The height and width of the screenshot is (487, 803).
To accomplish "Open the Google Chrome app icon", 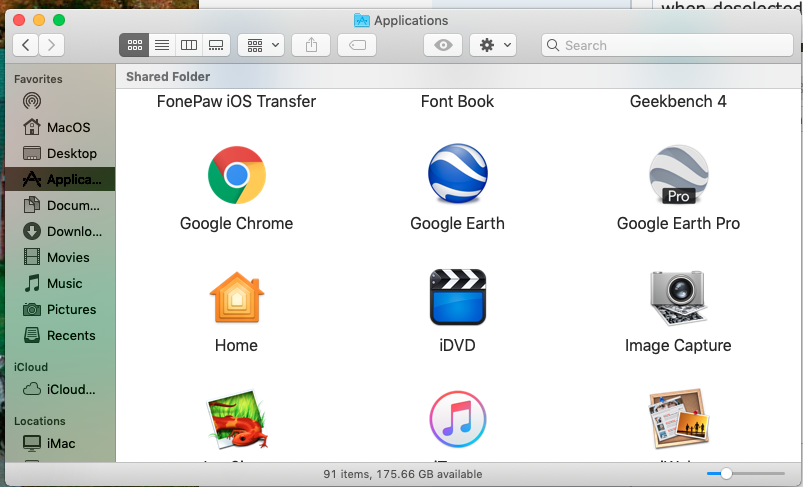I will click(237, 175).
